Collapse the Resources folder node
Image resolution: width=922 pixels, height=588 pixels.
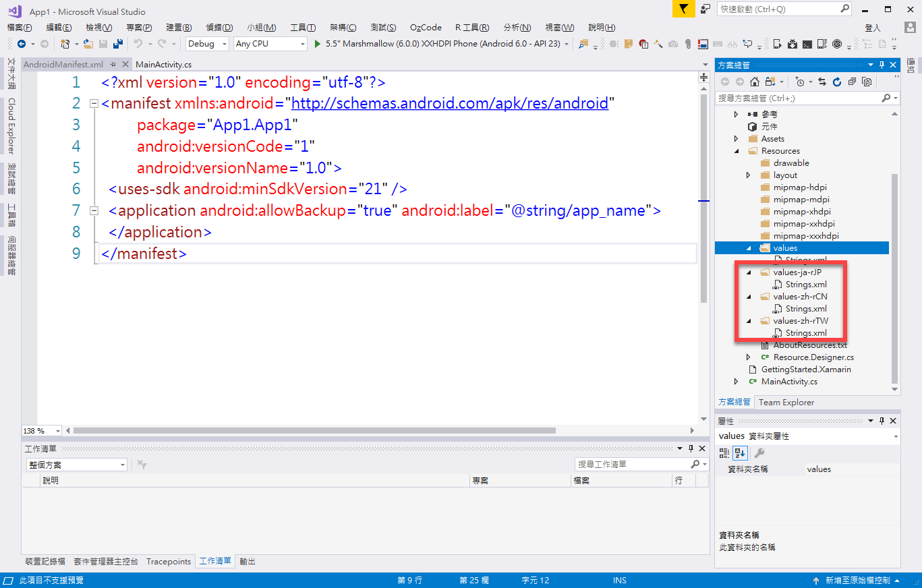tap(737, 151)
